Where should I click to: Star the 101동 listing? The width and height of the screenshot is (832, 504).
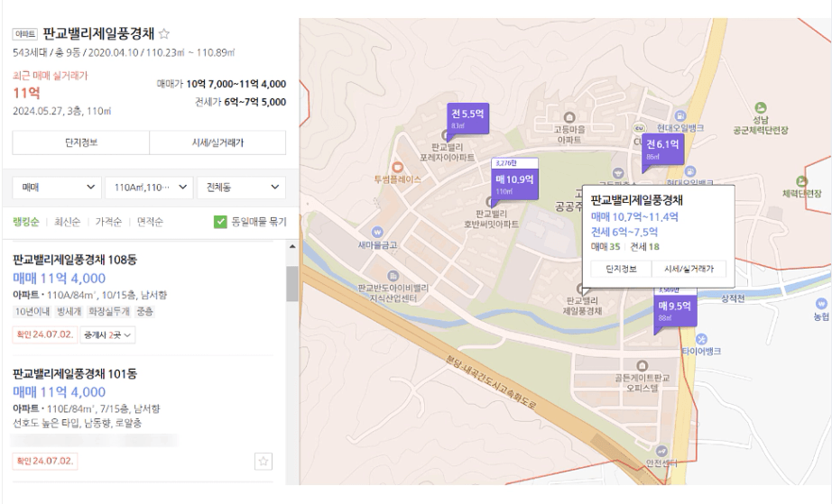tap(263, 461)
